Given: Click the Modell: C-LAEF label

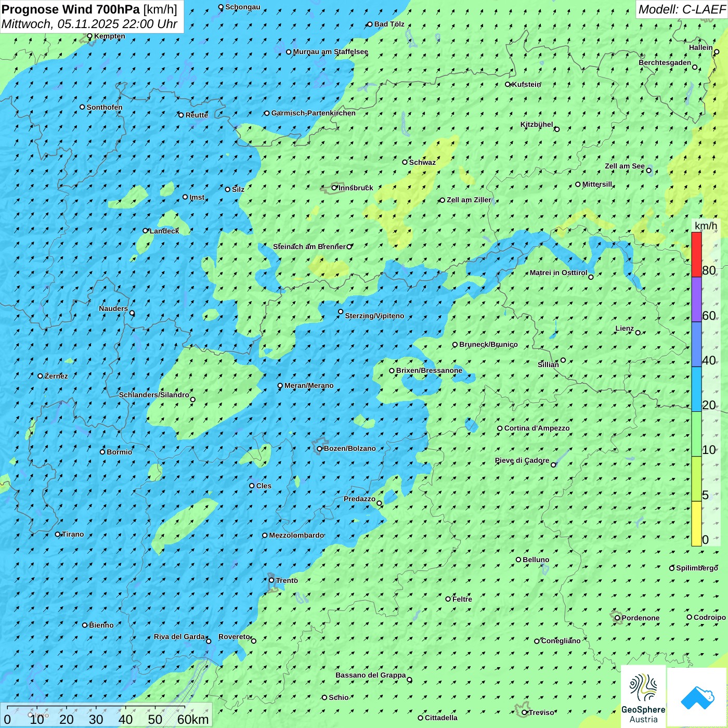Looking at the screenshot, I should coord(681,9).
